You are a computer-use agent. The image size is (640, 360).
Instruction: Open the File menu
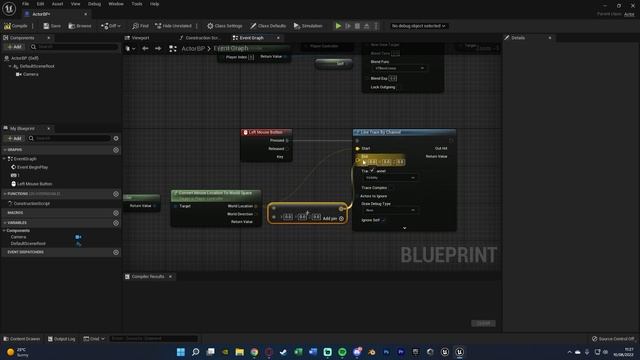click(25, 4)
